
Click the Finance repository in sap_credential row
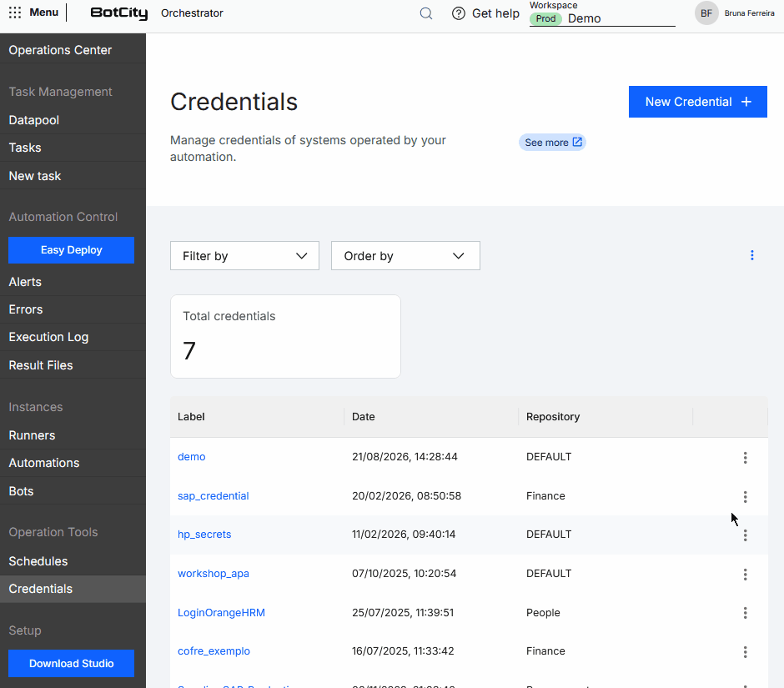[x=545, y=496]
